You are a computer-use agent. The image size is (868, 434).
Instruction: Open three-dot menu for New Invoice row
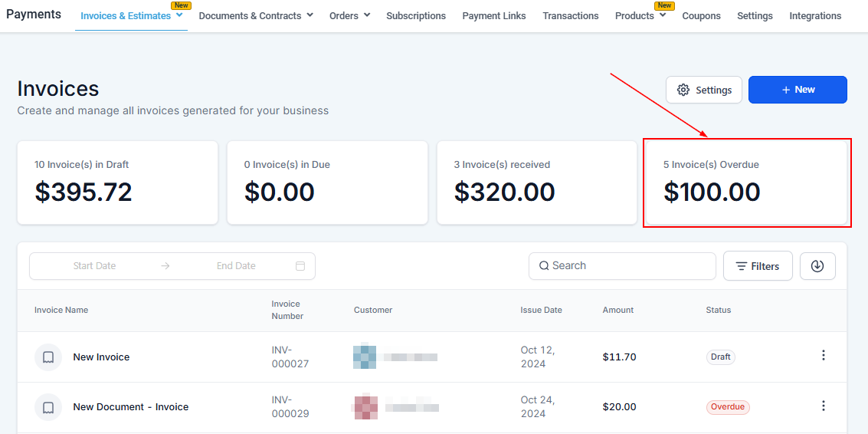click(824, 356)
